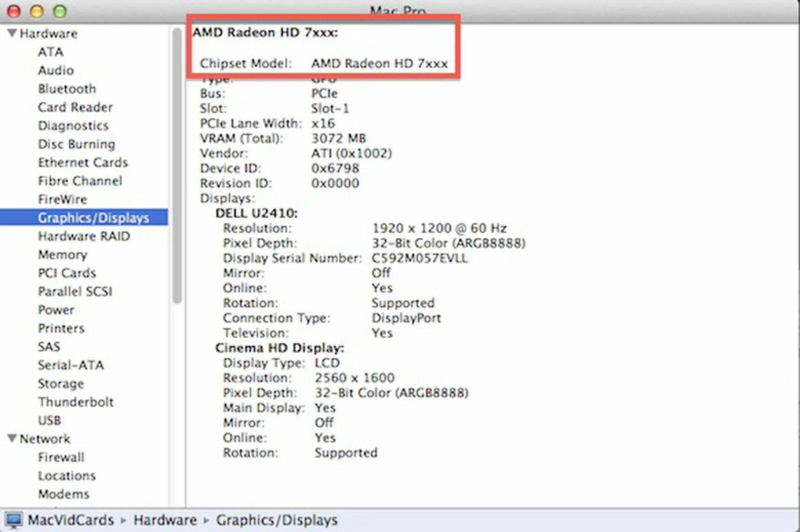The height and width of the screenshot is (532, 800).
Task: Click the Chipset Model value text
Action: point(379,64)
